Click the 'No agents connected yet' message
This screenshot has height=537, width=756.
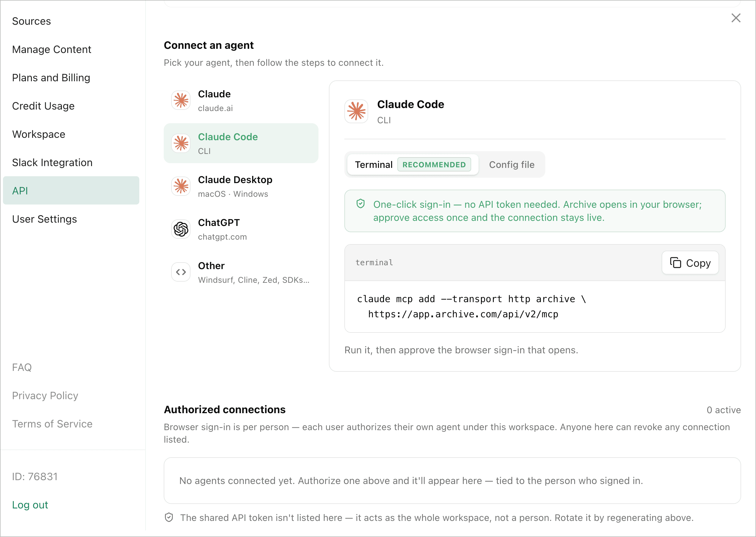[x=411, y=481]
